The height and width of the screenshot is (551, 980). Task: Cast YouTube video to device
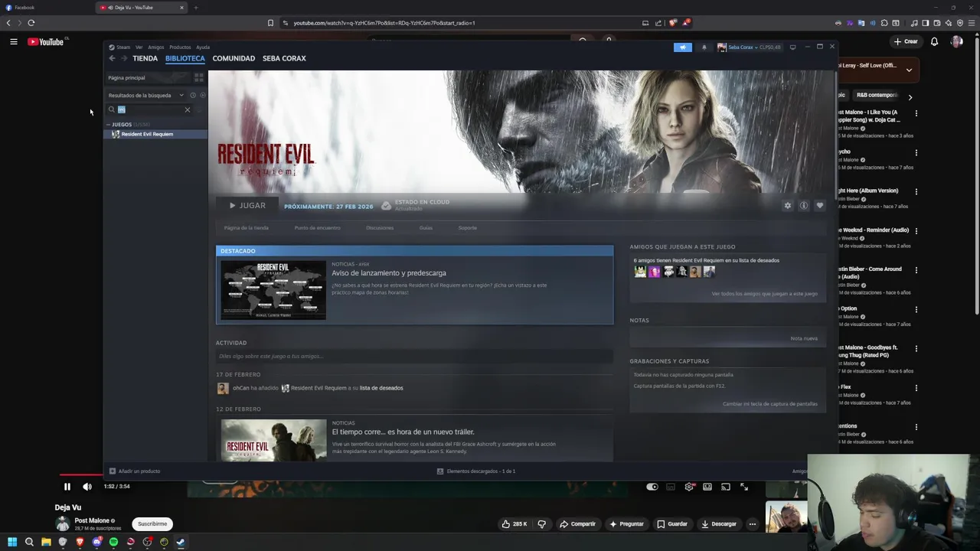[726, 487]
